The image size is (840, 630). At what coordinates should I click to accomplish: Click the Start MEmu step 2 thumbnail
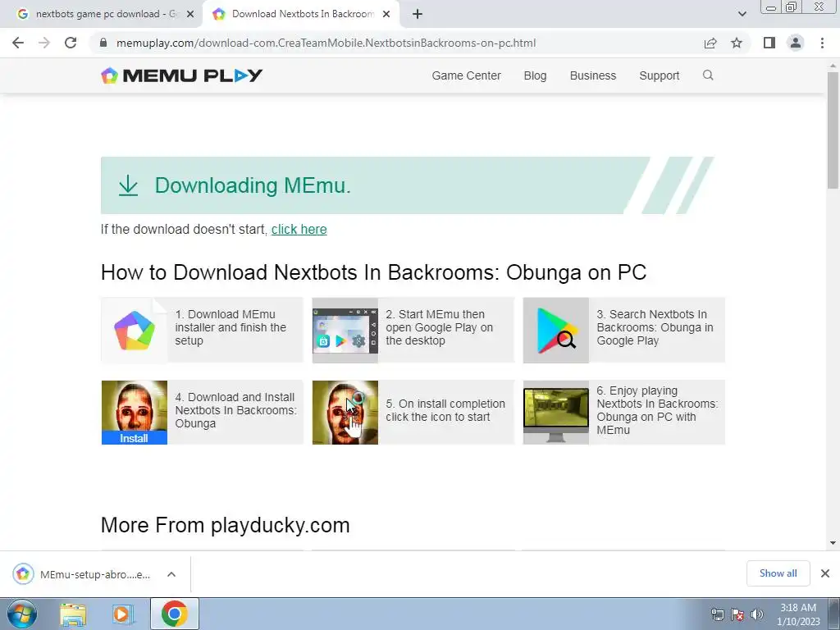(x=345, y=330)
